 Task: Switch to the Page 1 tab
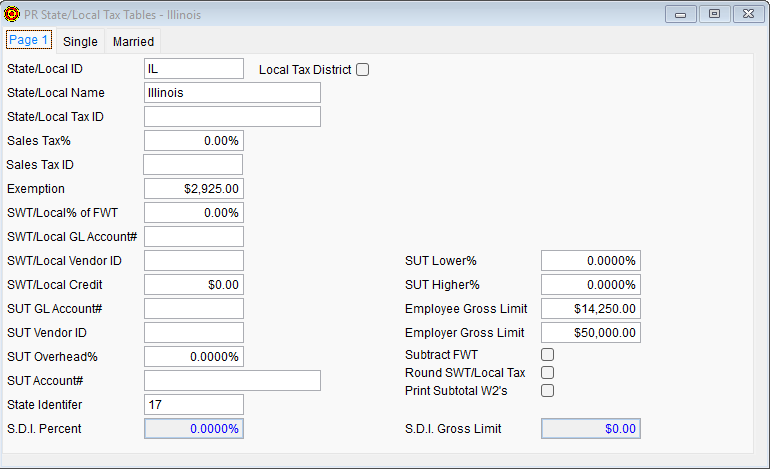tap(29, 40)
